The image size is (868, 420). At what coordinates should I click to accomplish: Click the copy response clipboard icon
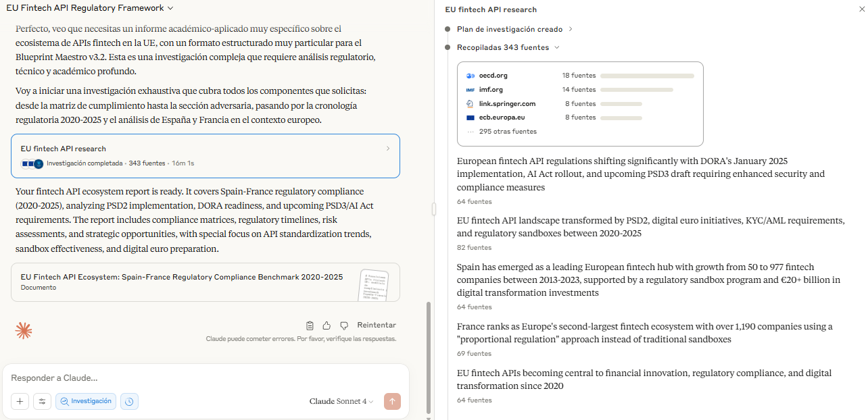click(x=310, y=325)
